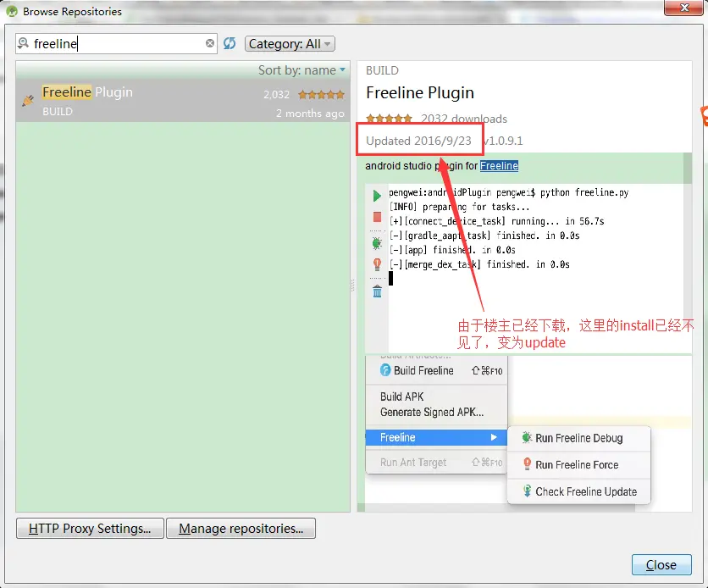The height and width of the screenshot is (588, 708).
Task: Rate the plugin using the detail stars
Action: (389, 119)
